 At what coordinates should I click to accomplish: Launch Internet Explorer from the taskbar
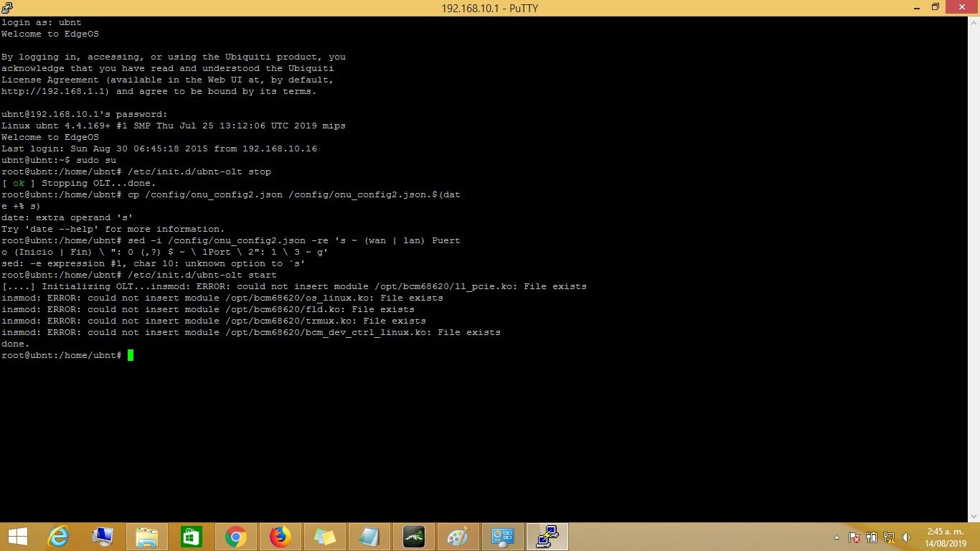pos(58,537)
